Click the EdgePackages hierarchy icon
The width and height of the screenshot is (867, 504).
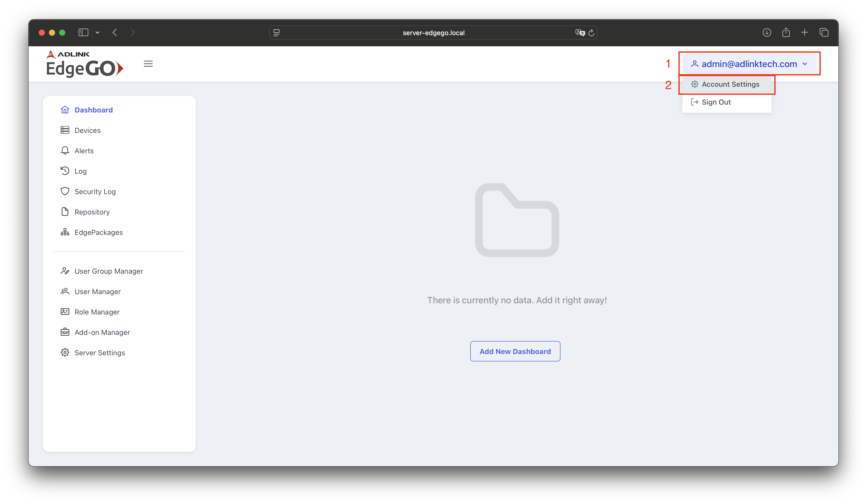pos(65,232)
